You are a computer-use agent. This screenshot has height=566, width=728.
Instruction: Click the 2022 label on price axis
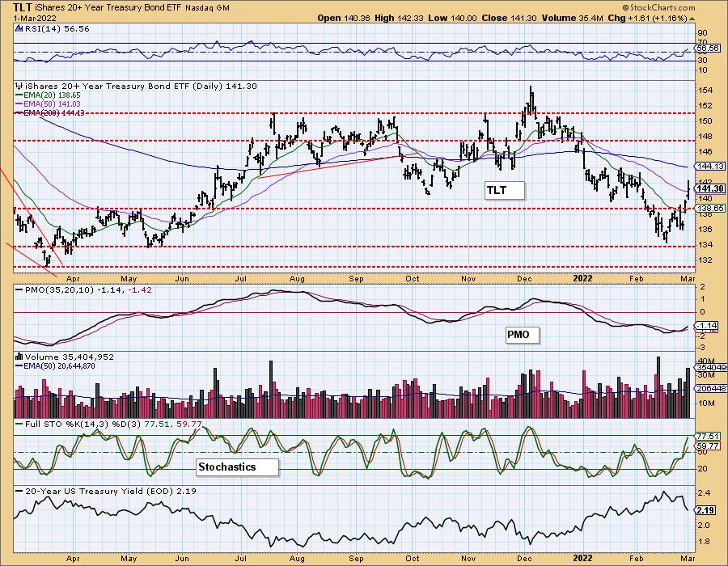click(582, 278)
